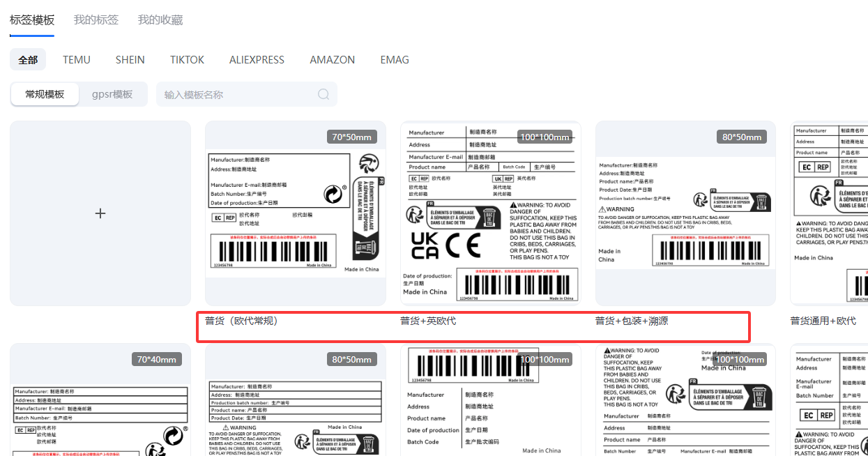Open the second-row 80*50mm template thumbnail
The image size is (868, 456).
tap(296, 400)
